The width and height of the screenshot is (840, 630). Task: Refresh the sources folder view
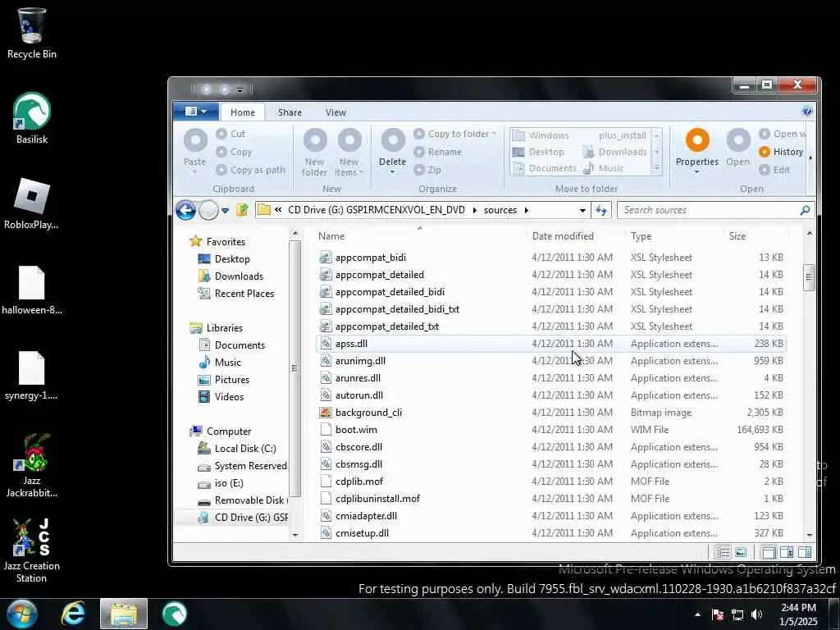[601, 210]
